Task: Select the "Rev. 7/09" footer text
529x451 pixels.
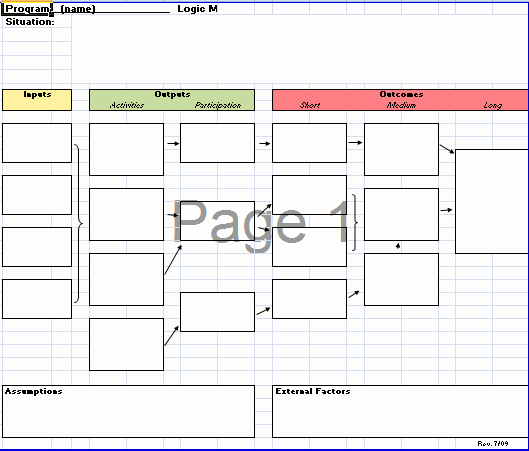Action: click(493, 443)
